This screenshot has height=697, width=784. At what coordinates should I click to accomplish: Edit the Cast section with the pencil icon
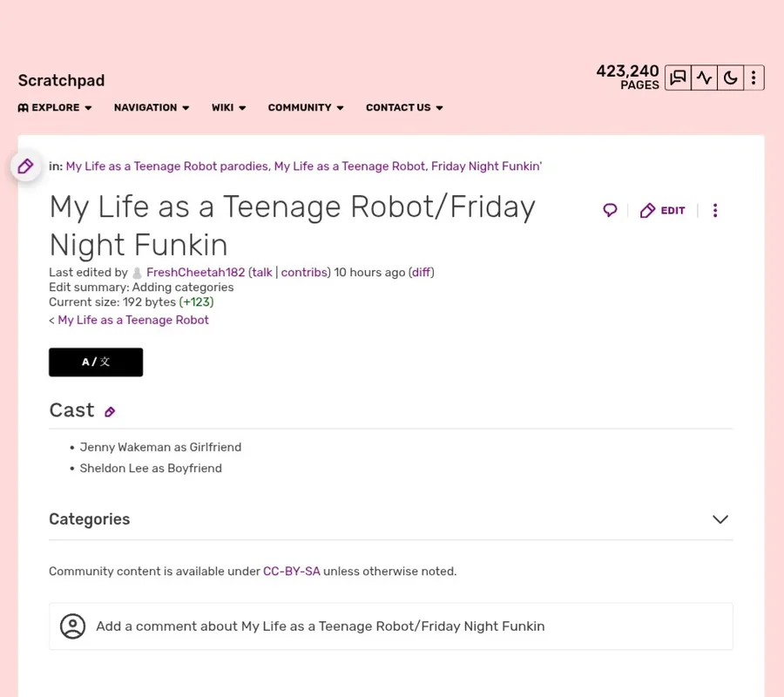(x=110, y=411)
